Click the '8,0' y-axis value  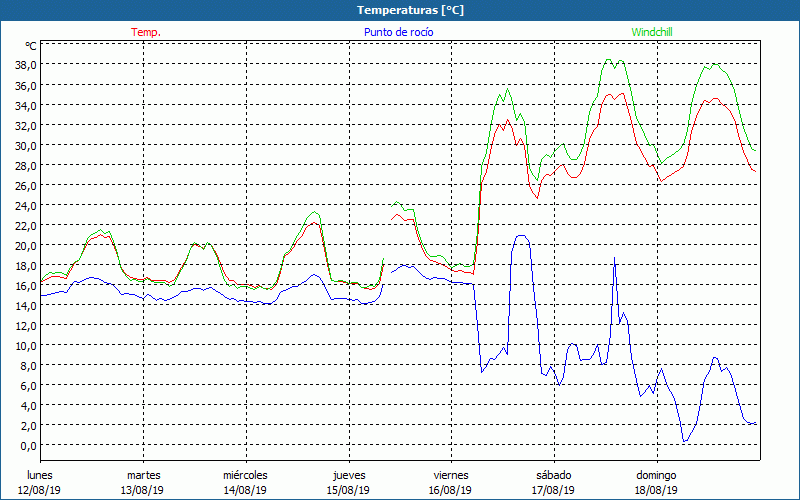pyautogui.click(x=29, y=366)
